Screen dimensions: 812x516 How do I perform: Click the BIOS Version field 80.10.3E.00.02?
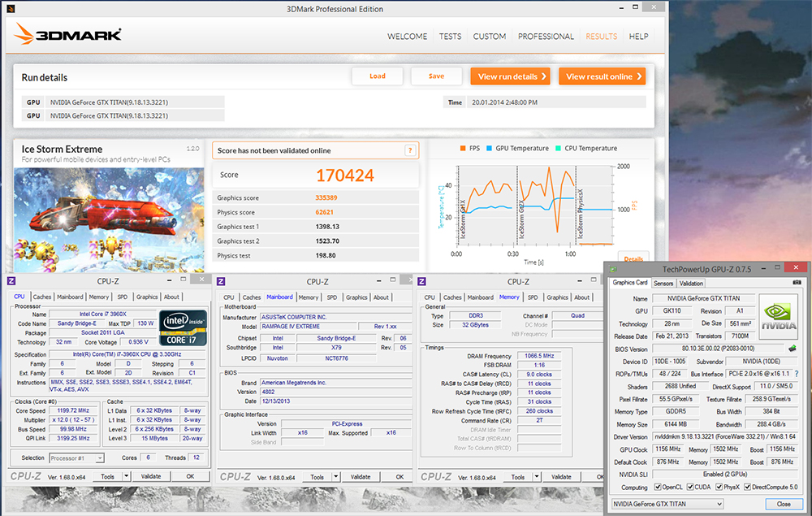(x=719, y=349)
